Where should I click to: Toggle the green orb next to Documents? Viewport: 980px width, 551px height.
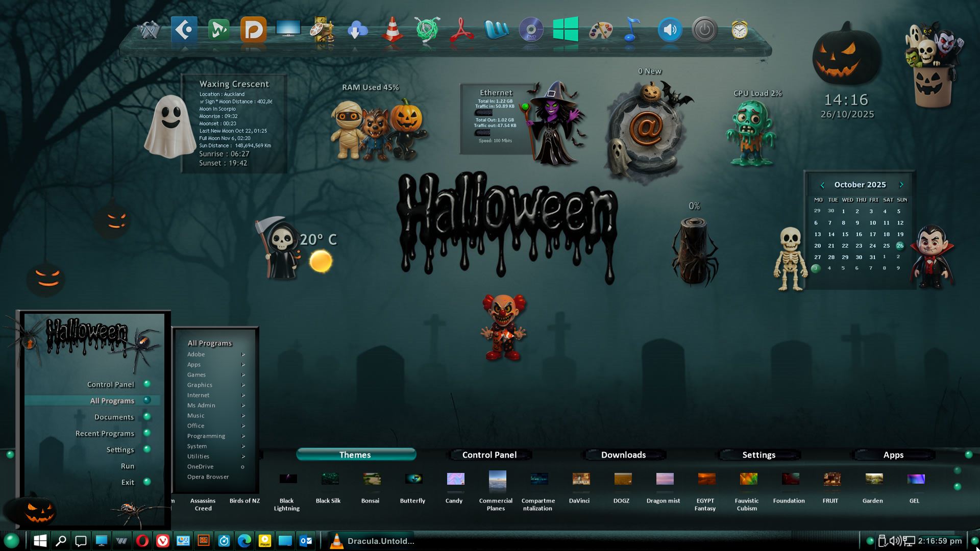147,416
